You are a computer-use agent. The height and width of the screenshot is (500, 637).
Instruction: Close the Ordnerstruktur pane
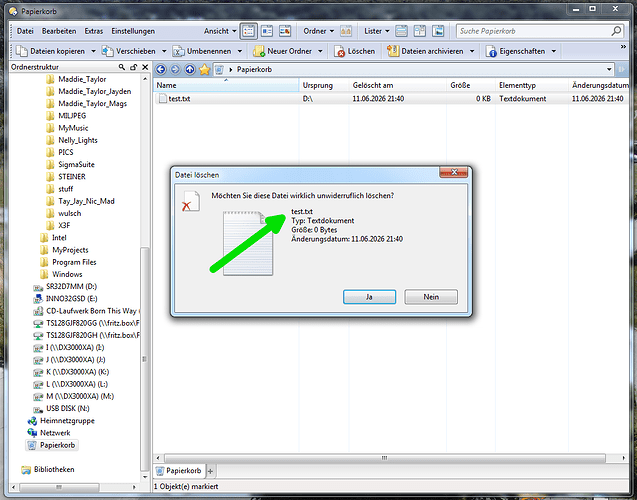(x=145, y=67)
